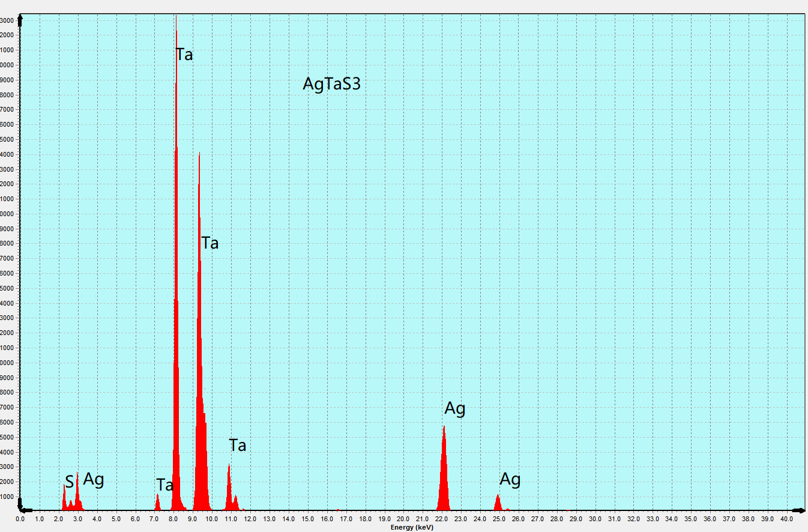Click the 40.0 tick label on energy axis
This screenshot has height=532, width=808.
786,519
